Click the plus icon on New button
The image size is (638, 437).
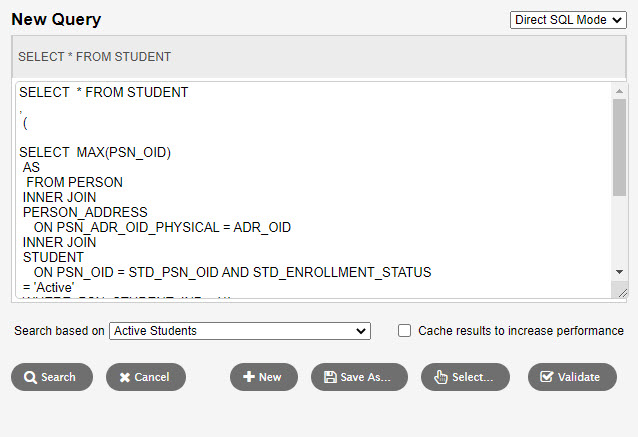249,377
